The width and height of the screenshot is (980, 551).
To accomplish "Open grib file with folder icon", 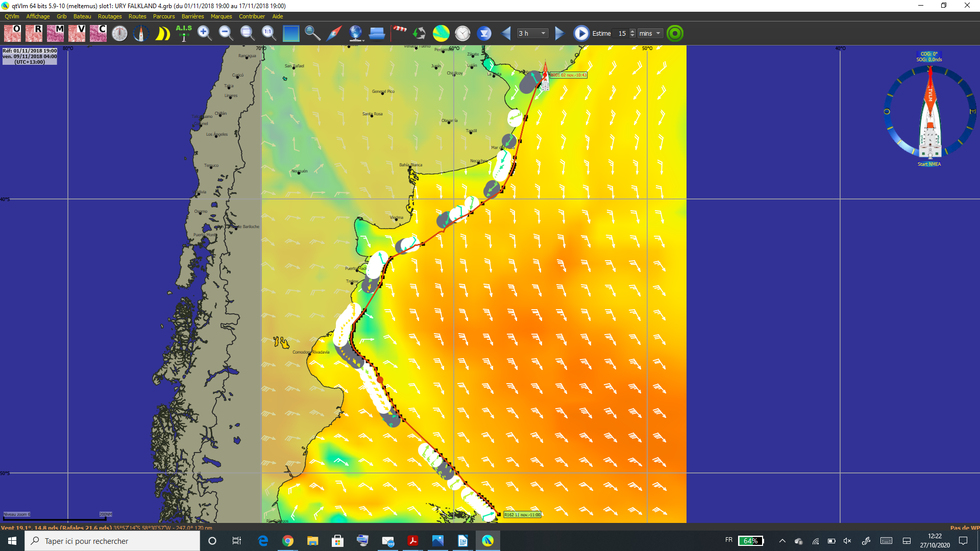I will [377, 33].
